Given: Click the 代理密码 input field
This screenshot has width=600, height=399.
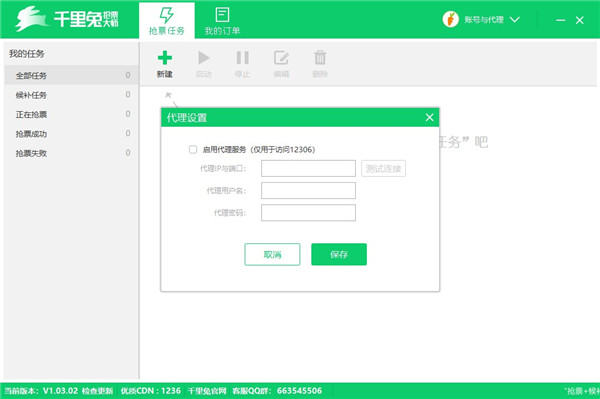Looking at the screenshot, I should click(308, 213).
